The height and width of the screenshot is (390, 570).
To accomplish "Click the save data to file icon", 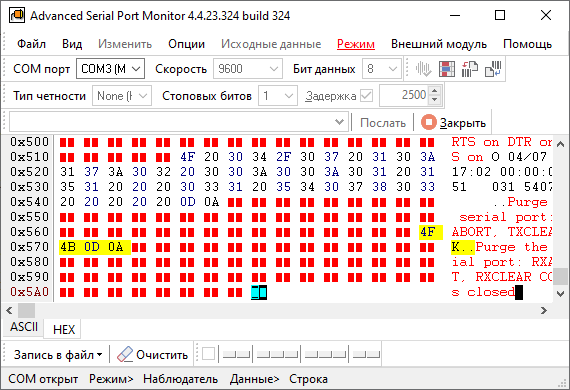I will coord(493,69).
